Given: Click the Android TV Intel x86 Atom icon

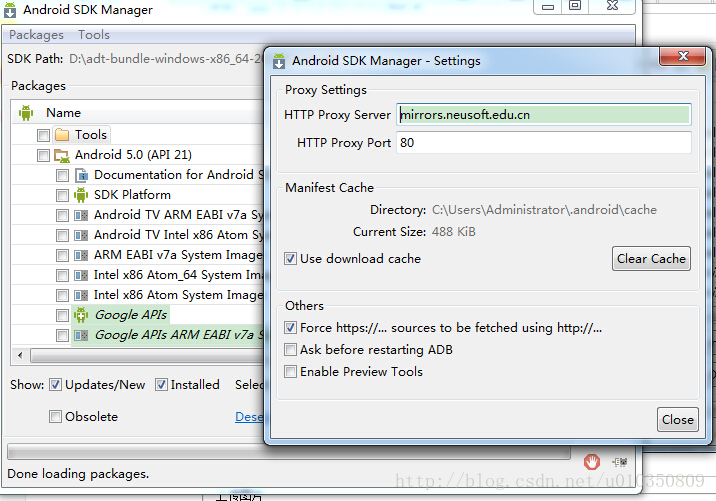Looking at the screenshot, I should 81,235.
